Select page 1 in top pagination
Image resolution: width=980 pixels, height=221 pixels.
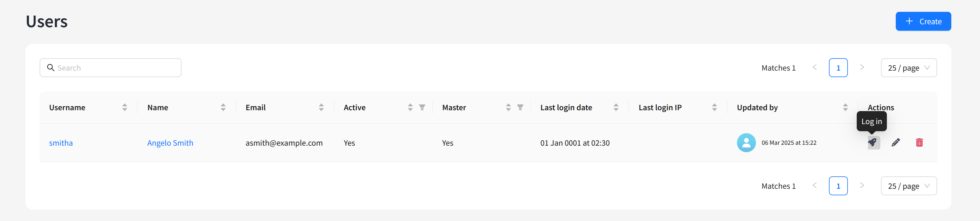838,68
